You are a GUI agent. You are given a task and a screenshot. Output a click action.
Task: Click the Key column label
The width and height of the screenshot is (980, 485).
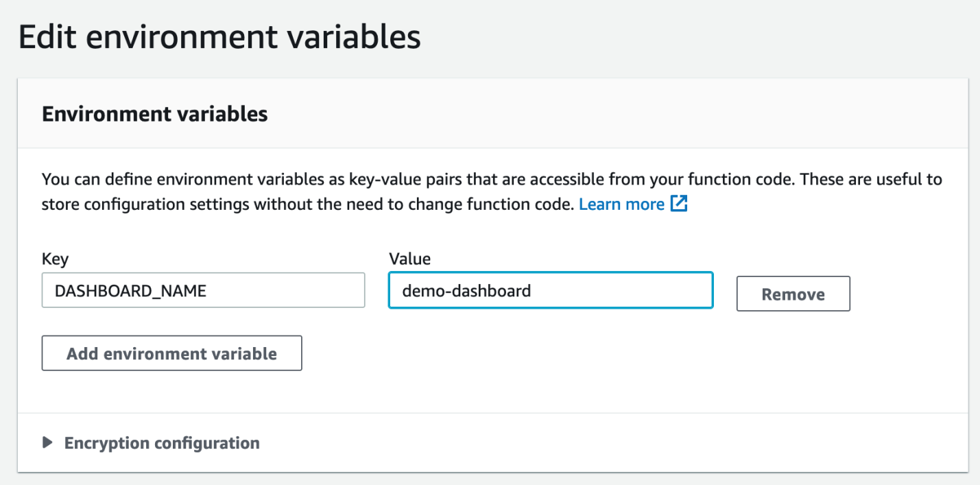tap(55, 259)
